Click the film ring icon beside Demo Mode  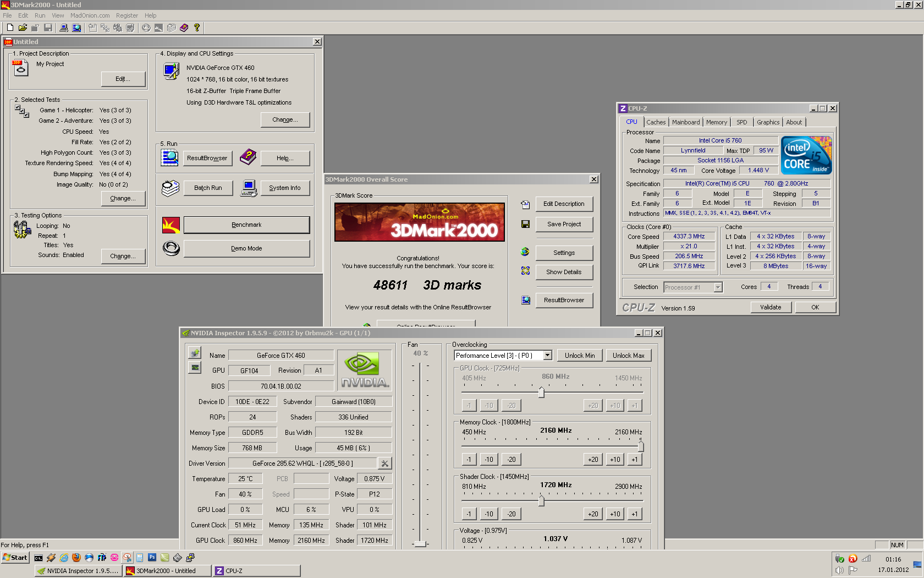(171, 248)
